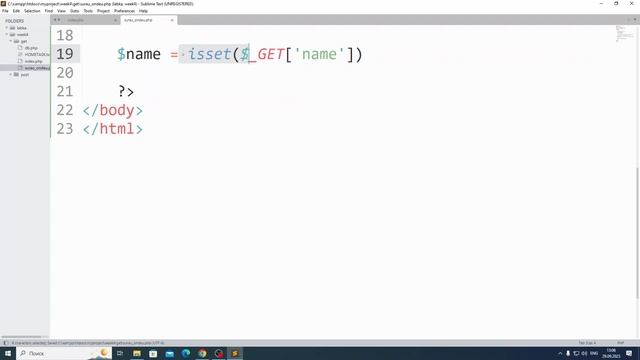640x360 pixels.
Task: Open the Project menu
Action: pos(103,11)
